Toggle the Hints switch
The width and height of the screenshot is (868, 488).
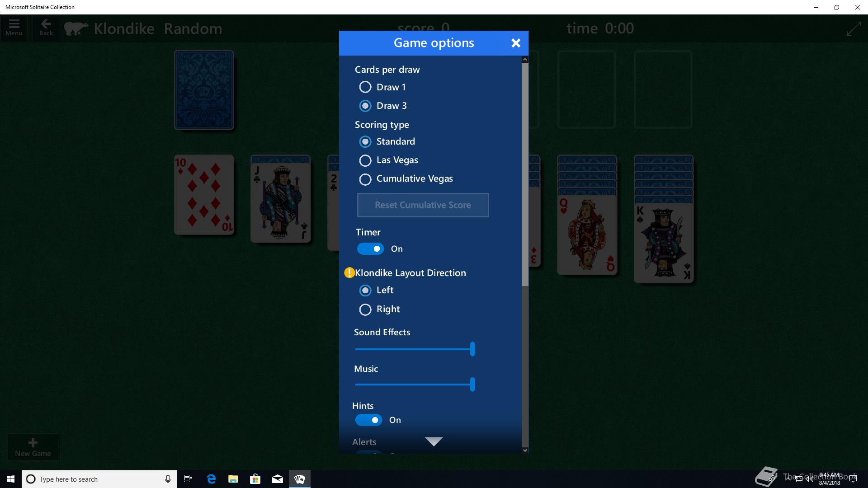368,420
